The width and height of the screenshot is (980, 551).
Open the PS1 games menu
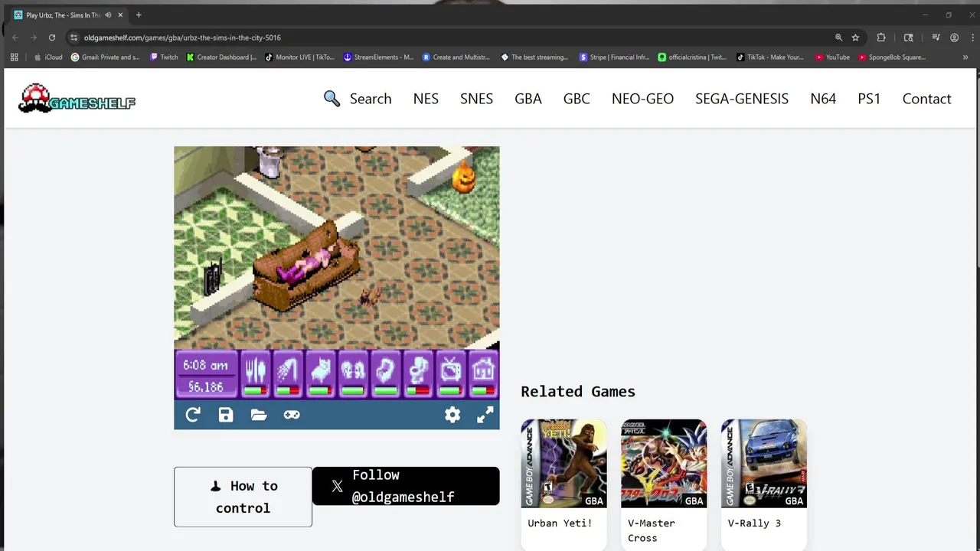tap(869, 99)
